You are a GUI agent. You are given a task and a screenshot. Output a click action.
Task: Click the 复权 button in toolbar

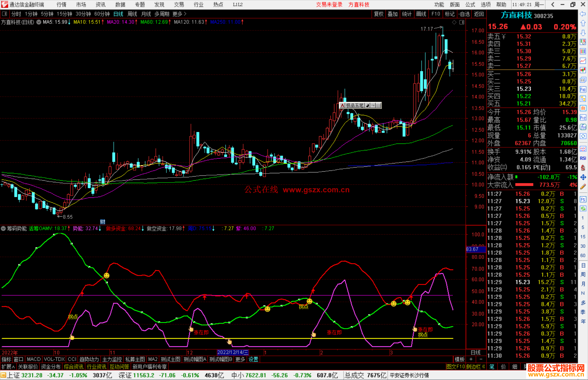pyautogui.click(x=378, y=14)
